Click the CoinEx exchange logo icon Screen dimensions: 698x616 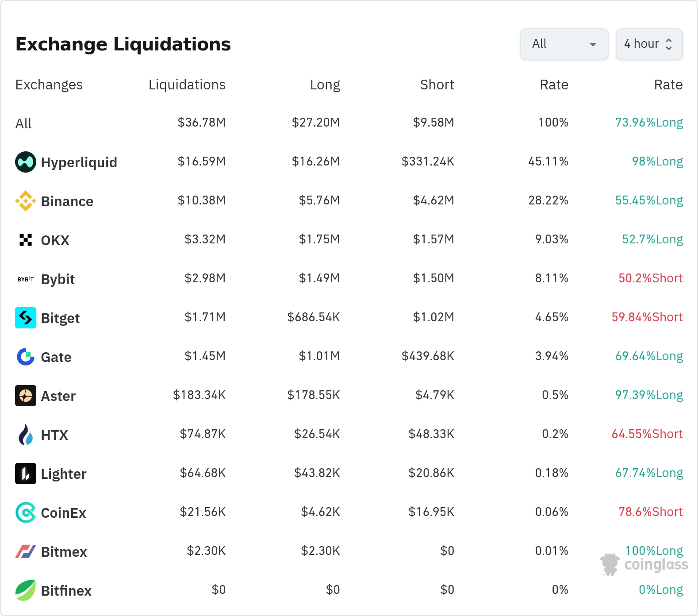(x=26, y=512)
